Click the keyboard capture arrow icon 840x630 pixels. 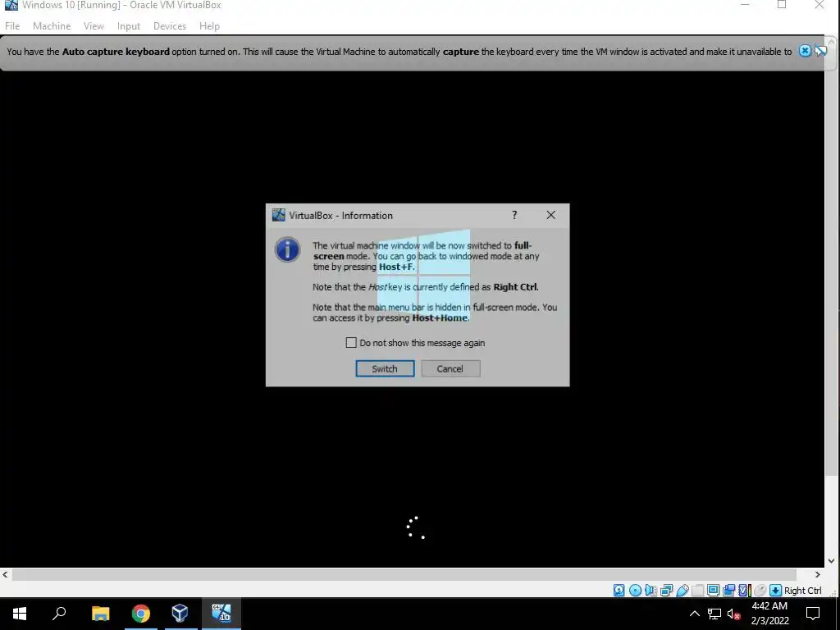point(775,591)
